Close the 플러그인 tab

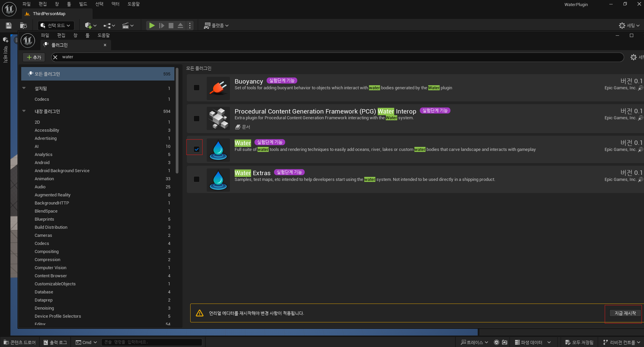[x=105, y=45]
